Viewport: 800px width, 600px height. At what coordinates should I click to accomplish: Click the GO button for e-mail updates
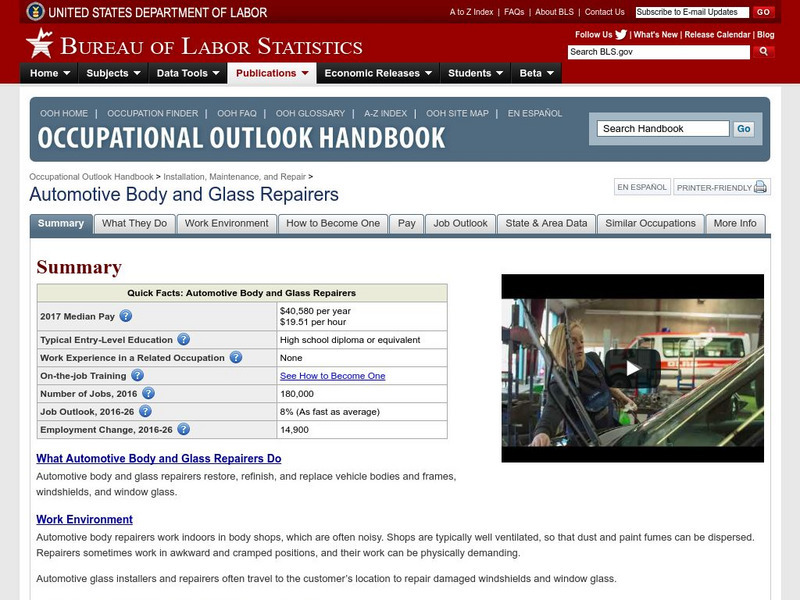pyautogui.click(x=763, y=12)
